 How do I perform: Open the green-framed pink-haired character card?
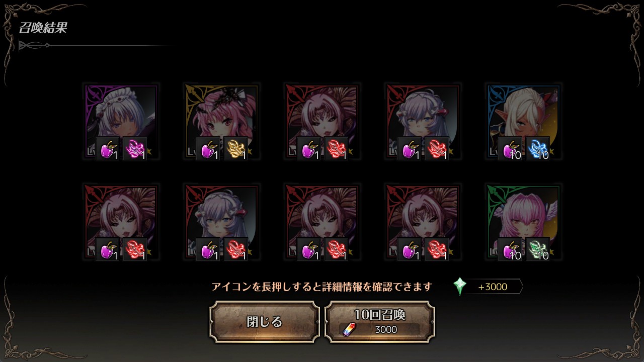pyautogui.click(x=523, y=222)
